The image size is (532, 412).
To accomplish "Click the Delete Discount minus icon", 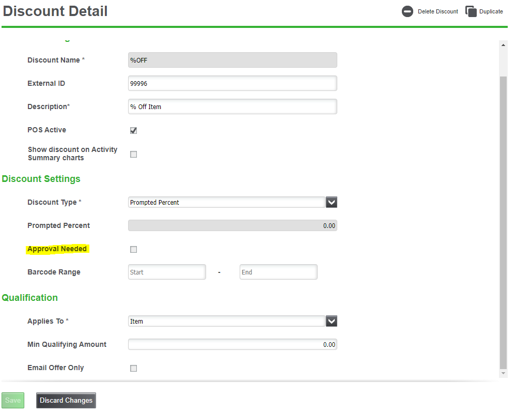I will pyautogui.click(x=408, y=11).
